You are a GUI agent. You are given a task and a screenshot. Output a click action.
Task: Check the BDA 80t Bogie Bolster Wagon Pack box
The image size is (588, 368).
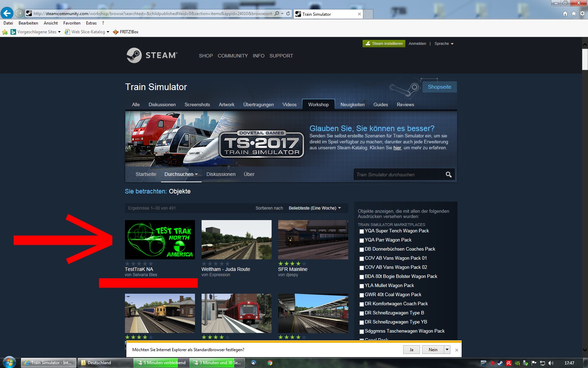tap(362, 277)
